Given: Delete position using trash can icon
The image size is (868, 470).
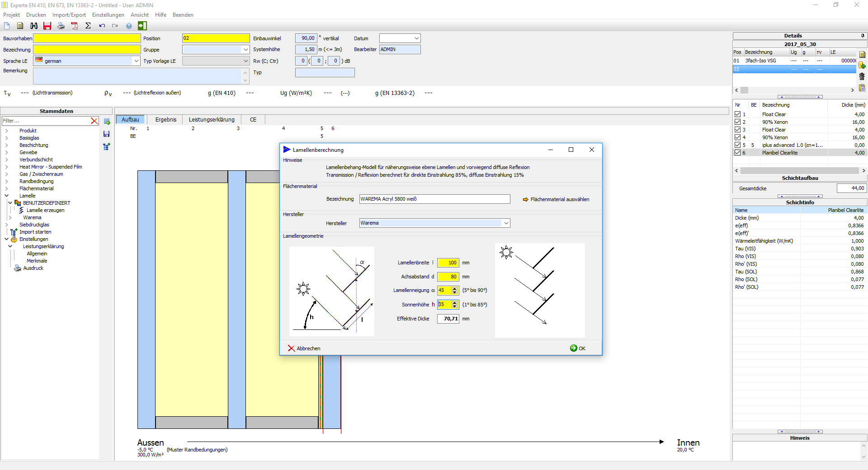Looking at the screenshot, I should (x=862, y=76).
